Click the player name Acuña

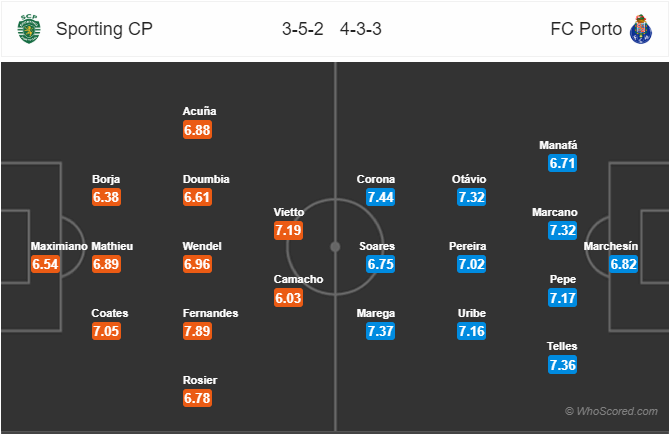(200, 111)
